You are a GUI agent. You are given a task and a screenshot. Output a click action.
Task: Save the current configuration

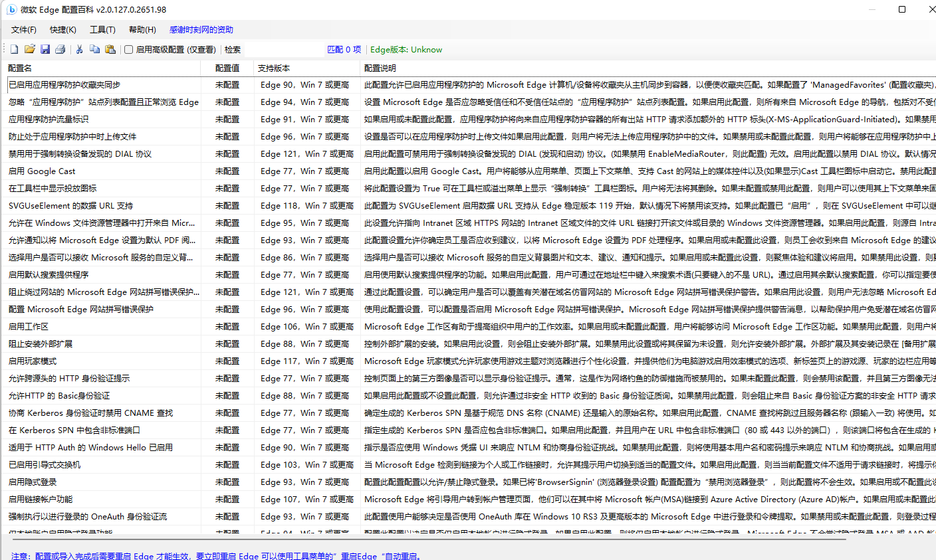coord(45,48)
